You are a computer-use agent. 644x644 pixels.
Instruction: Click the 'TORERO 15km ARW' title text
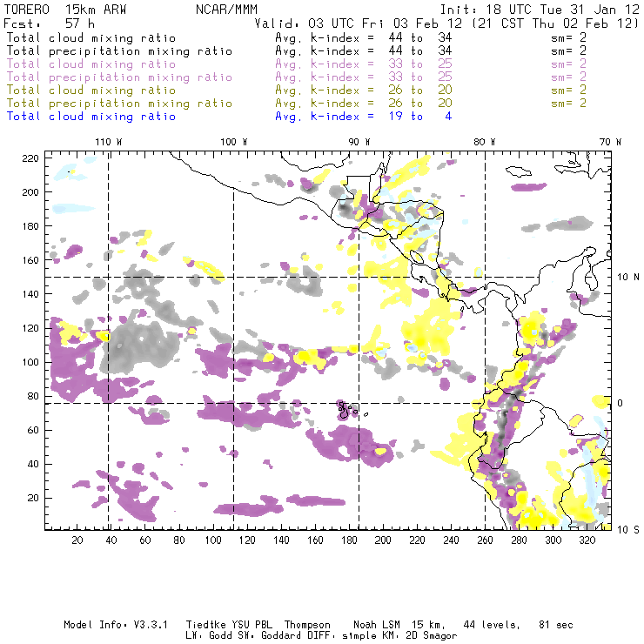click(65, 10)
